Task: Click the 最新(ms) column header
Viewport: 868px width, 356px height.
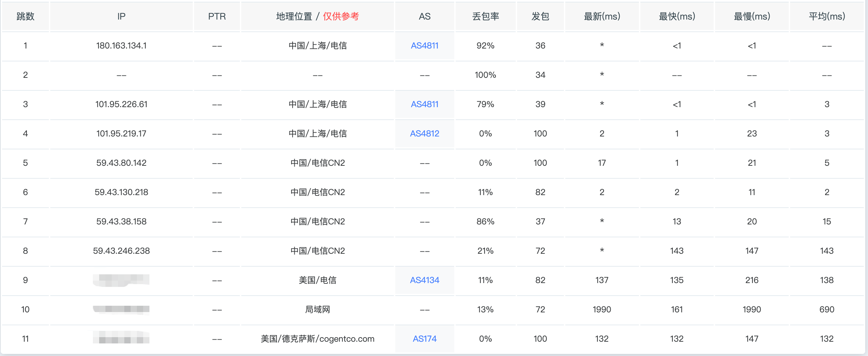Action: (602, 16)
